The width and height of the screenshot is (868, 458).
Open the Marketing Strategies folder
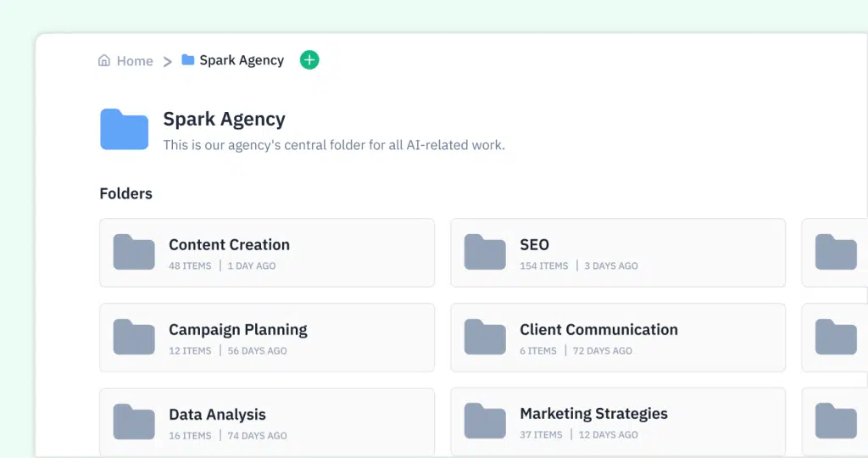point(618,422)
